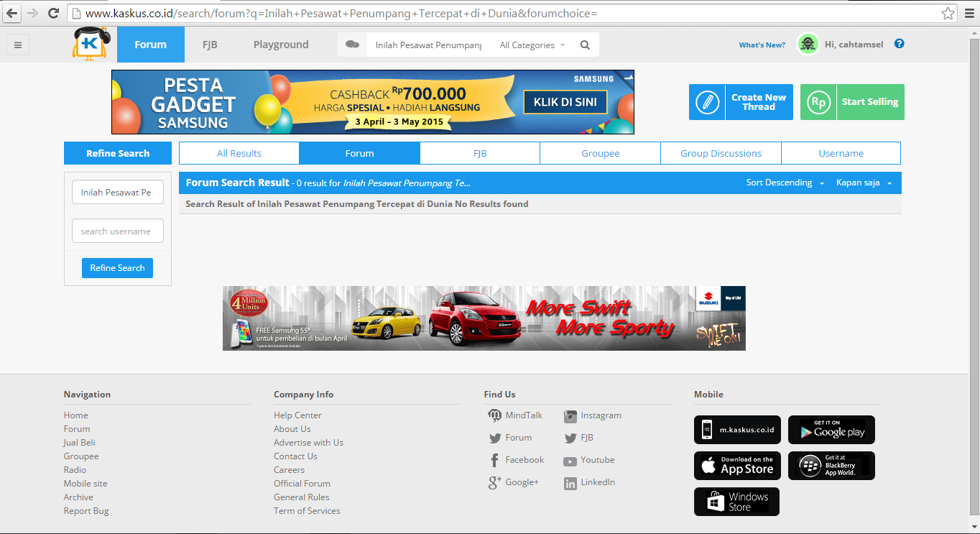Open the Contact Us footer link
The width and height of the screenshot is (980, 534).
[295, 456]
